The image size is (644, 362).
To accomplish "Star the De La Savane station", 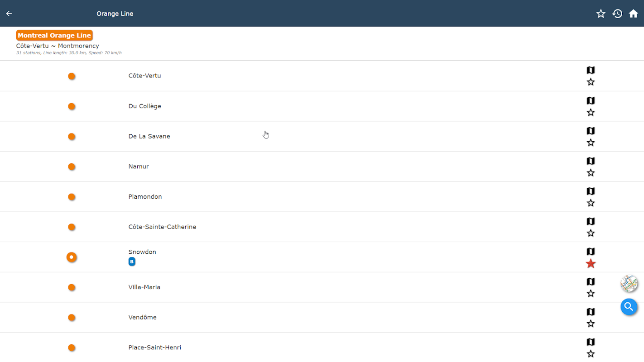I will tap(591, 143).
